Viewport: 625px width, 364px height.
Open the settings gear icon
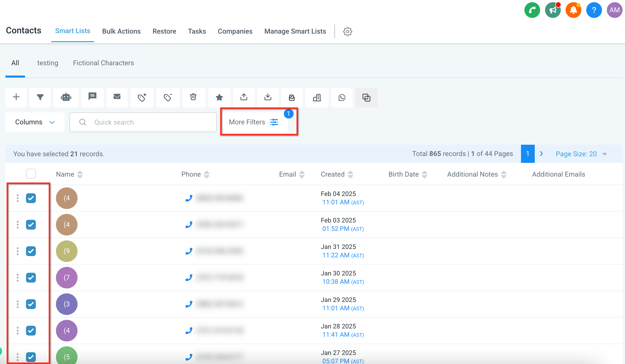click(x=348, y=31)
